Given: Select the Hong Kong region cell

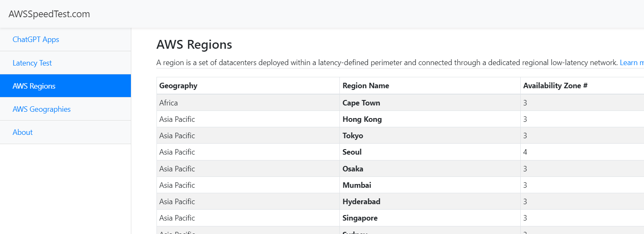Looking at the screenshot, I should coord(362,119).
